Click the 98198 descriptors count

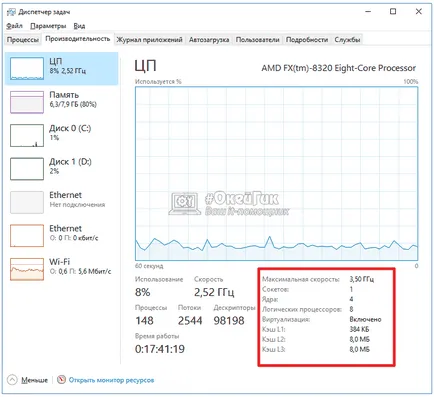(x=229, y=321)
